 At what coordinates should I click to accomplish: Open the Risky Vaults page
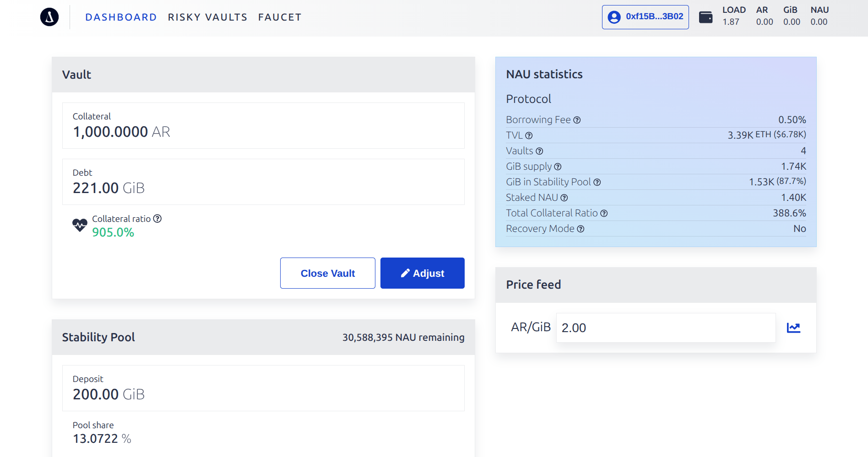click(207, 17)
